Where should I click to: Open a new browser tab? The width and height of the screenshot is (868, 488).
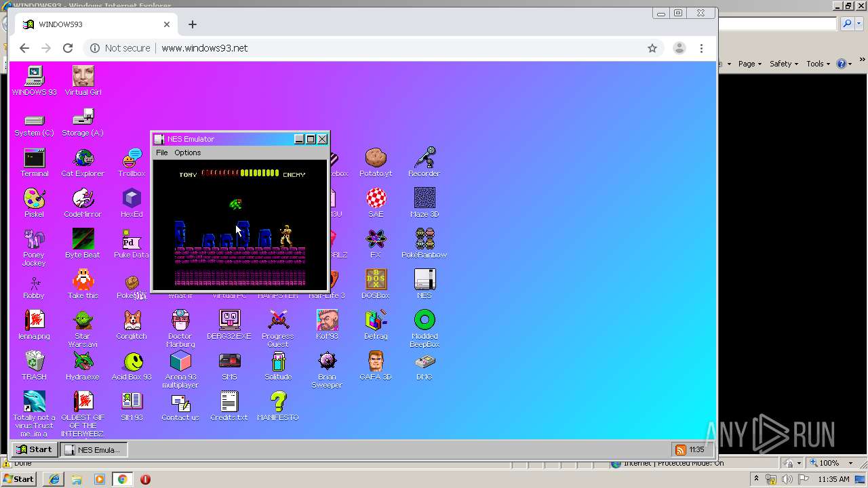pyautogui.click(x=193, y=24)
